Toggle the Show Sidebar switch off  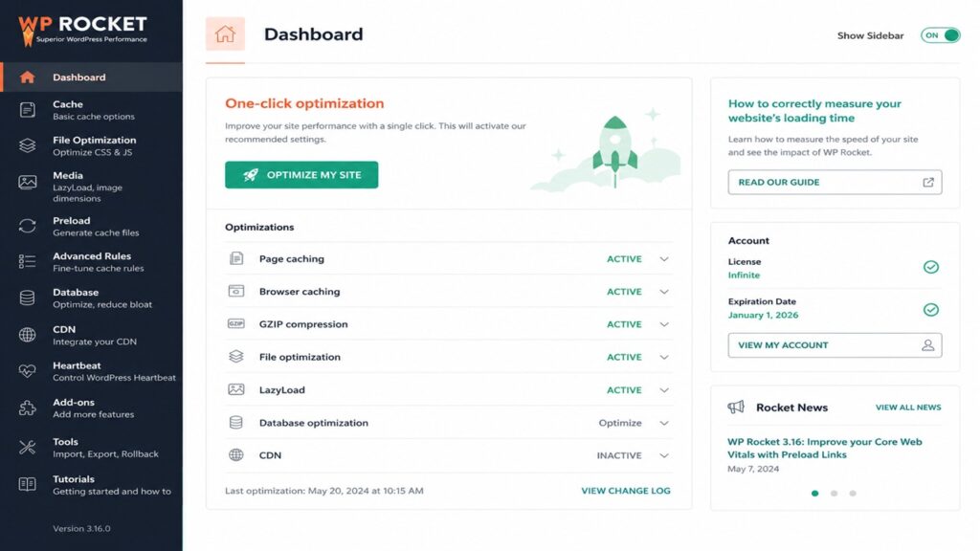pos(940,35)
